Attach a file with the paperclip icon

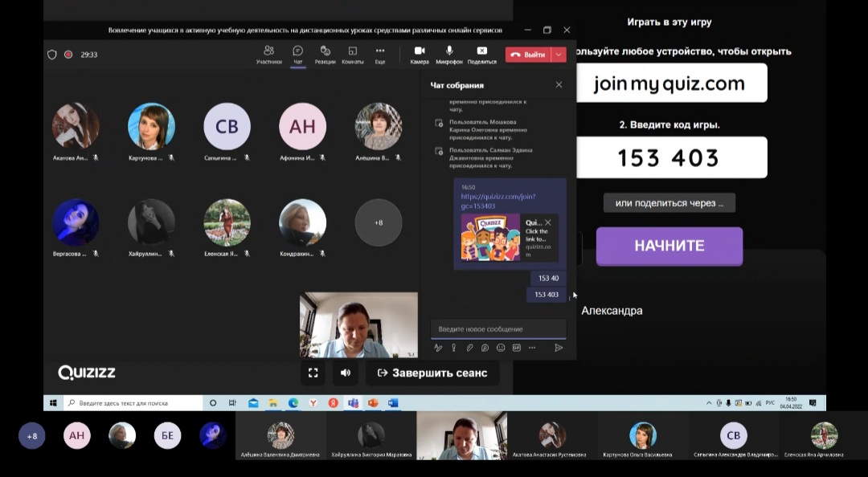point(469,348)
